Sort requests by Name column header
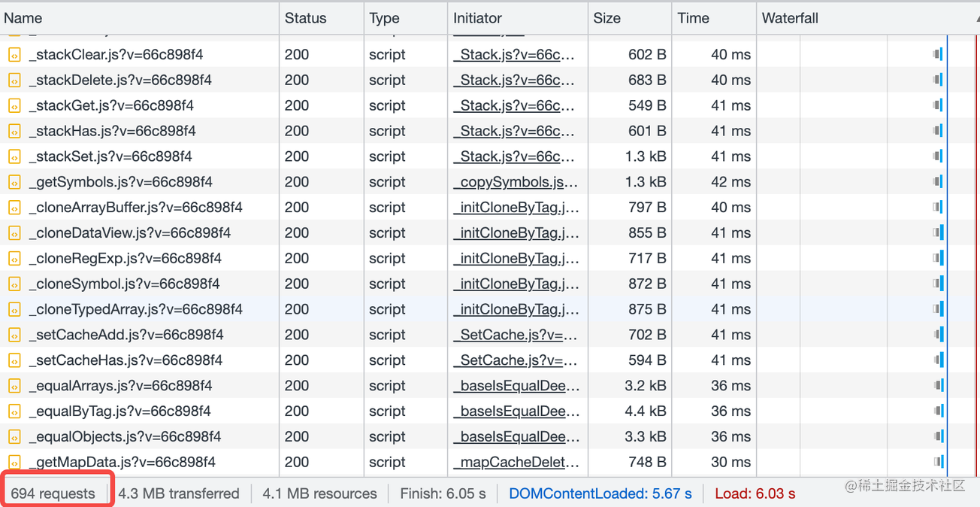Screen dimensions: 980x507 [x=23, y=18]
